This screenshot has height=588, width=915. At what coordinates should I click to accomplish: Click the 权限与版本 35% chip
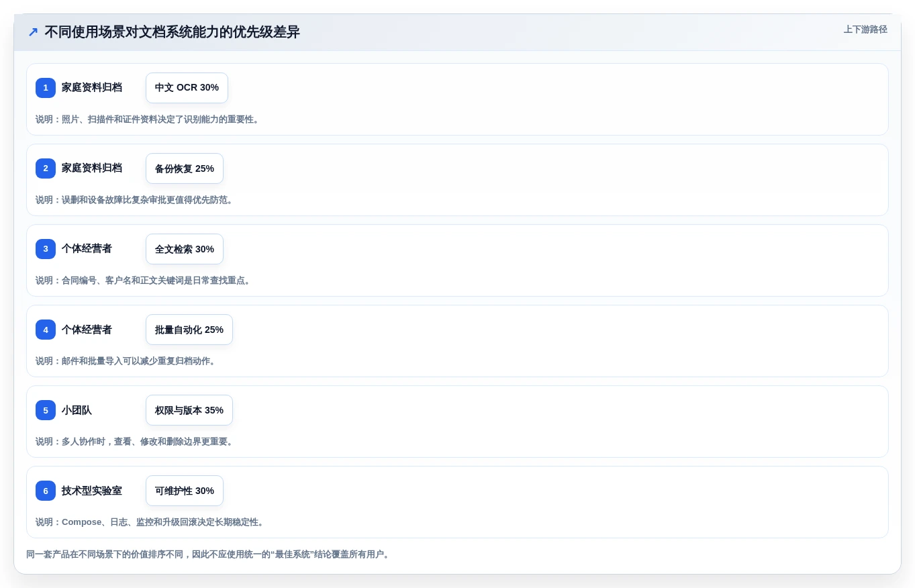tap(189, 410)
